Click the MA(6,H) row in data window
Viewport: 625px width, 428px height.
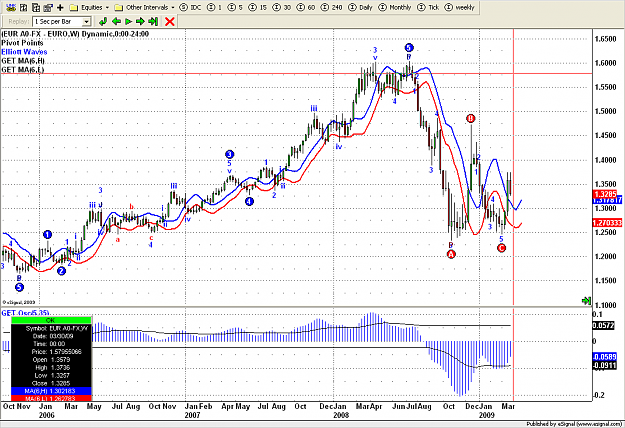coord(51,391)
